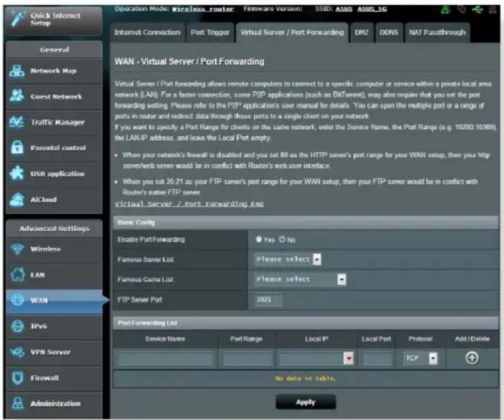Expand the Famous Server List dropdown
Image resolution: width=504 pixels, height=420 pixels.
click(288, 259)
